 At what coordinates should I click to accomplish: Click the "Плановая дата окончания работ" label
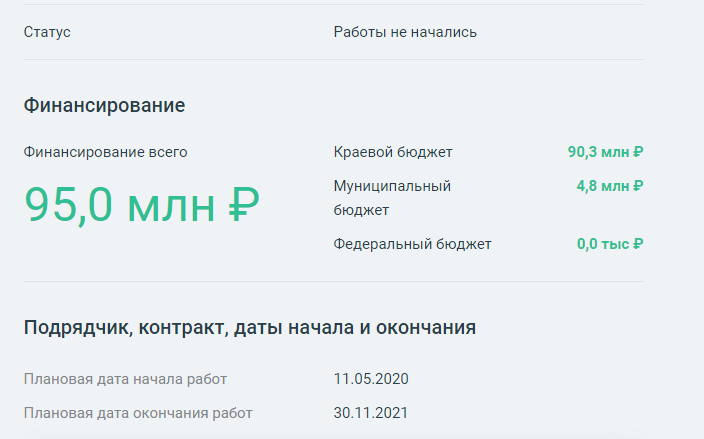138,412
